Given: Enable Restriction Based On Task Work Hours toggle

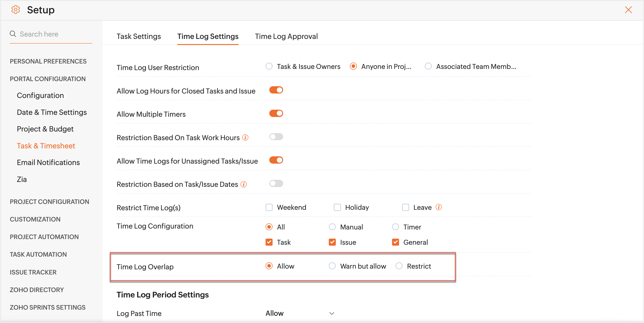Looking at the screenshot, I should pos(276,137).
